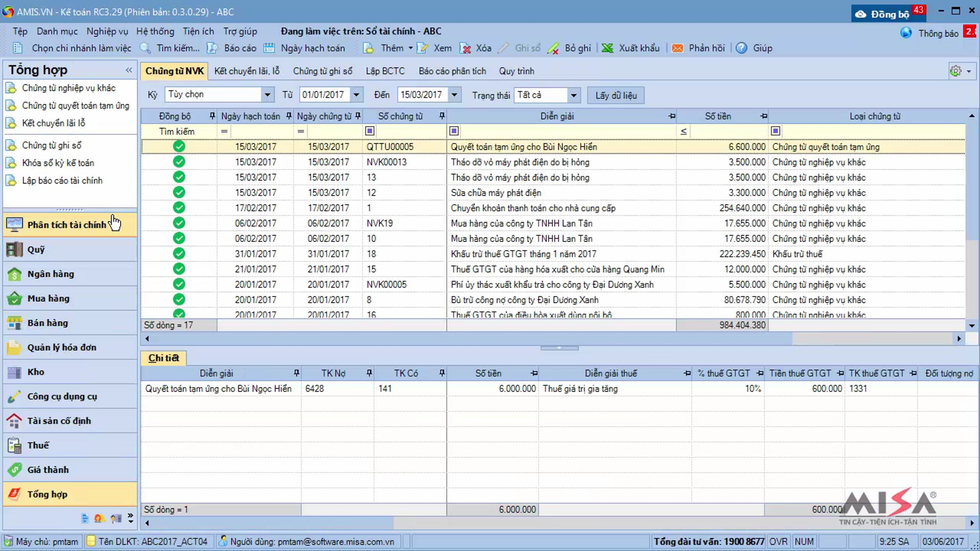This screenshot has height=551, width=980.
Task: Open the Từ date picker dropdown
Action: (356, 95)
